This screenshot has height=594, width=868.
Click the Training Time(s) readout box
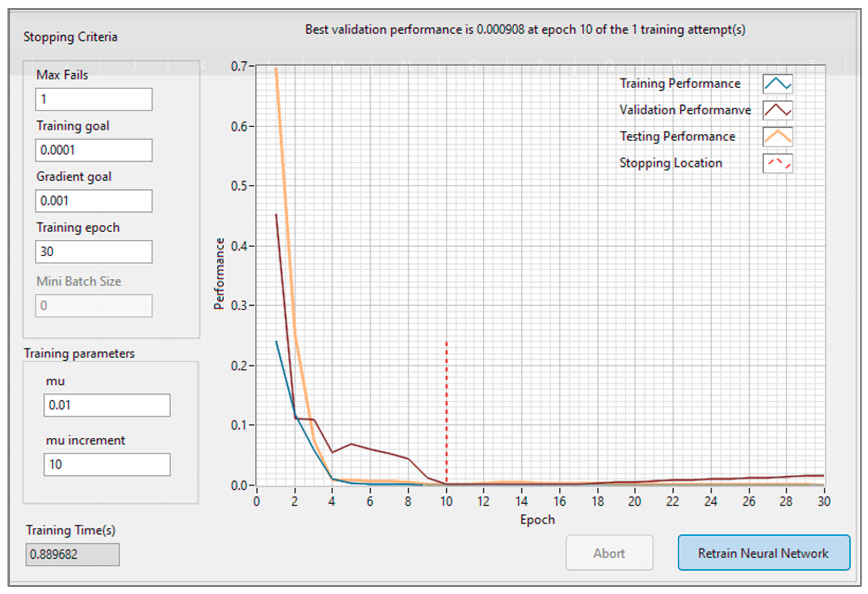(73, 554)
